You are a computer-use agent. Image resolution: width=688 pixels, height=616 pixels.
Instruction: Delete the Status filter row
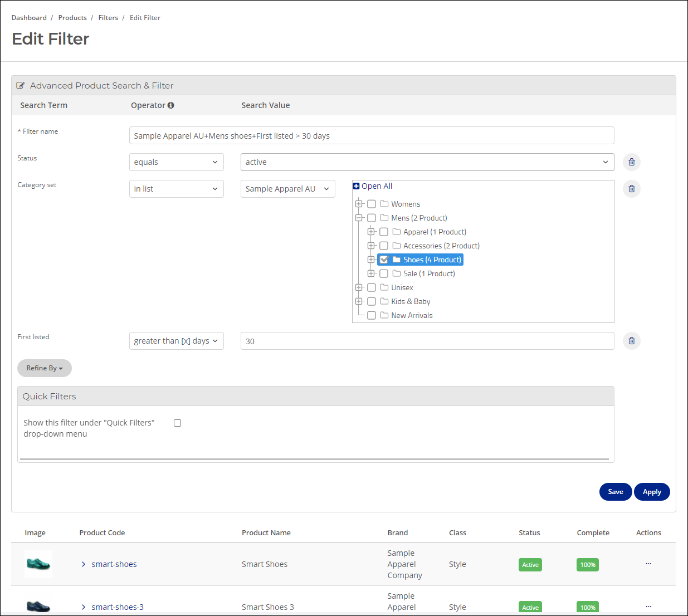(632, 162)
